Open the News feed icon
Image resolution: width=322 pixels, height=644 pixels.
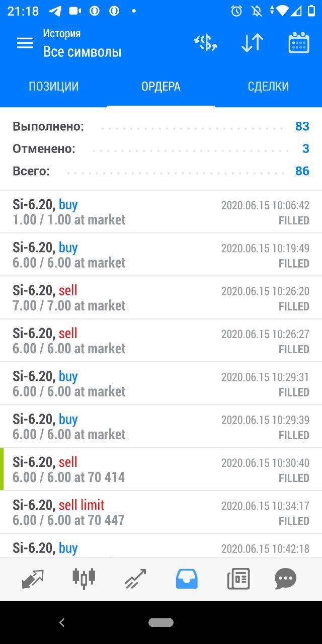[x=238, y=579]
